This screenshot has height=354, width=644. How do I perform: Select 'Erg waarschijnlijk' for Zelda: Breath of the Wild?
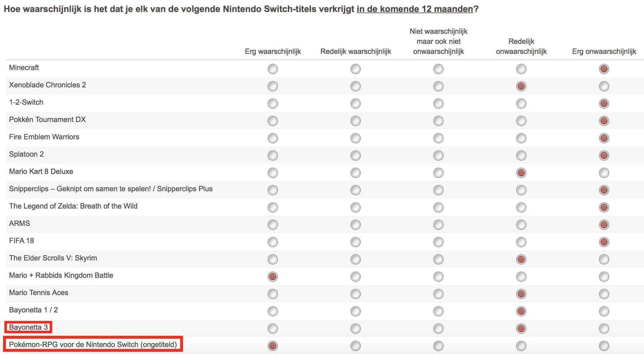pyautogui.click(x=273, y=207)
